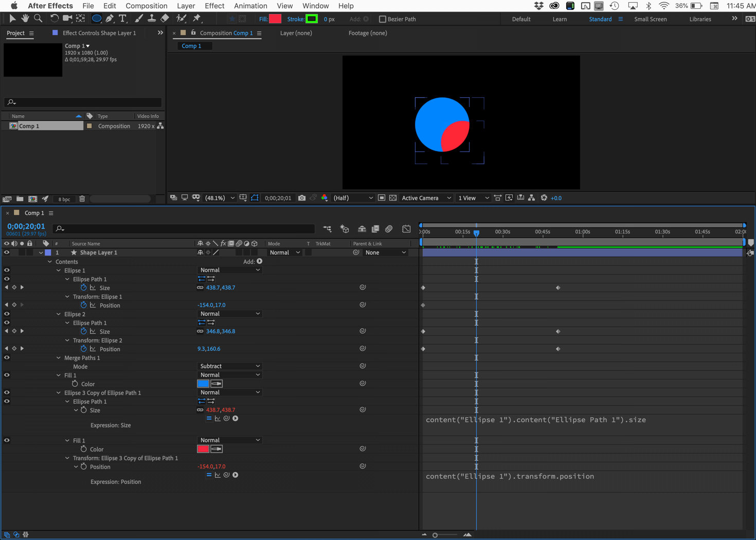Select the Zoom tool
Viewport: 756px width, 540px height.
tap(38, 19)
